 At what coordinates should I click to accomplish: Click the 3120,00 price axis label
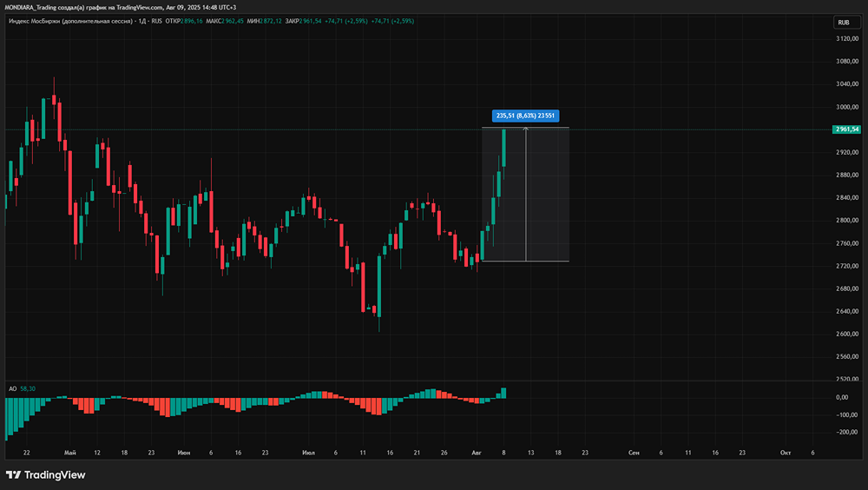[847, 39]
